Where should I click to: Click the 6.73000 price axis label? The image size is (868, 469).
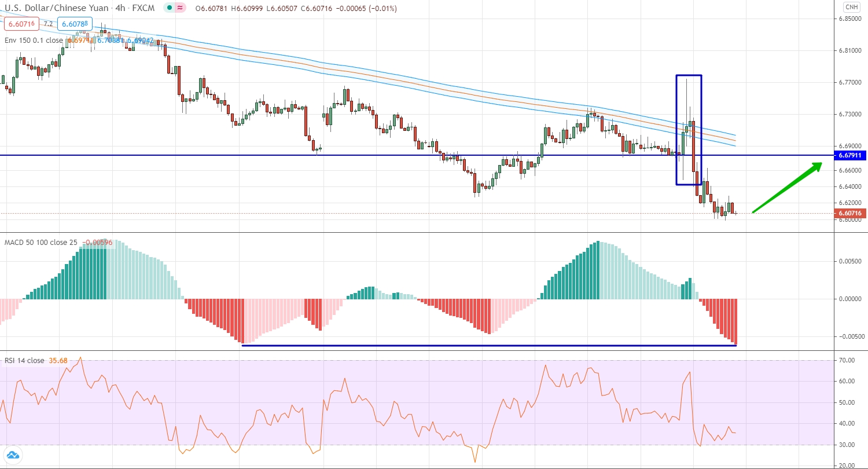850,114
